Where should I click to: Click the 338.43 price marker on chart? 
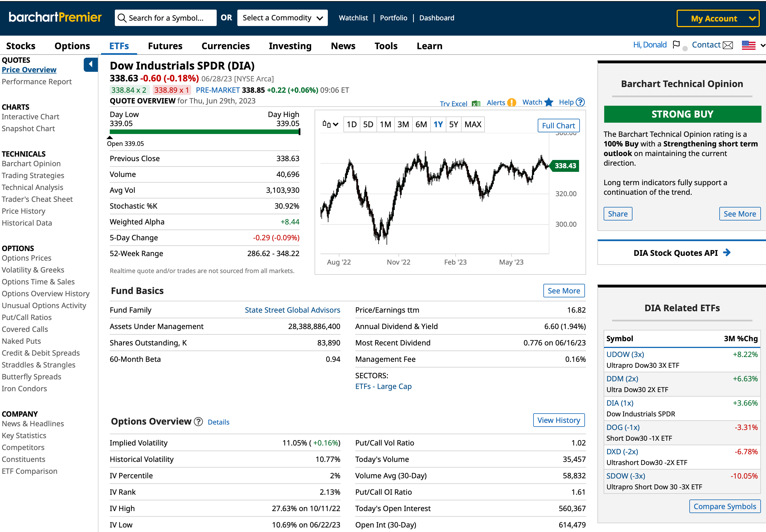tap(565, 166)
